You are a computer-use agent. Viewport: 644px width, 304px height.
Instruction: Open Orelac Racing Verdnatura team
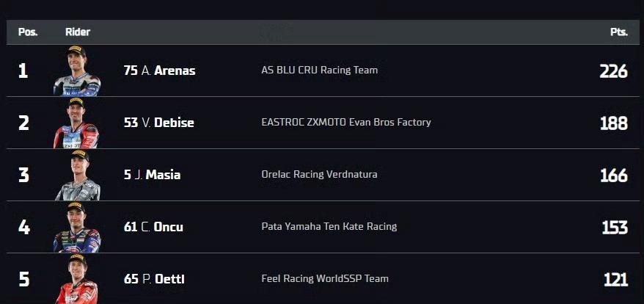coord(319,175)
